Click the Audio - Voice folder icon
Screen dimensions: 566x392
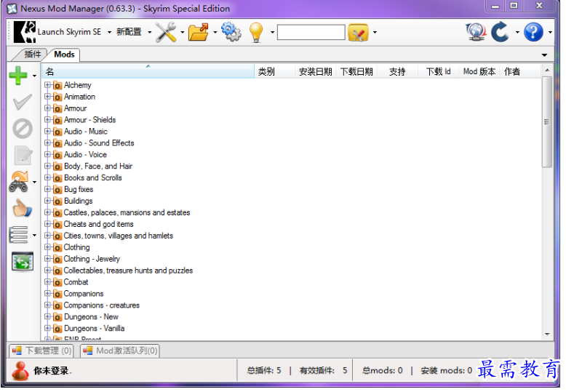57,155
